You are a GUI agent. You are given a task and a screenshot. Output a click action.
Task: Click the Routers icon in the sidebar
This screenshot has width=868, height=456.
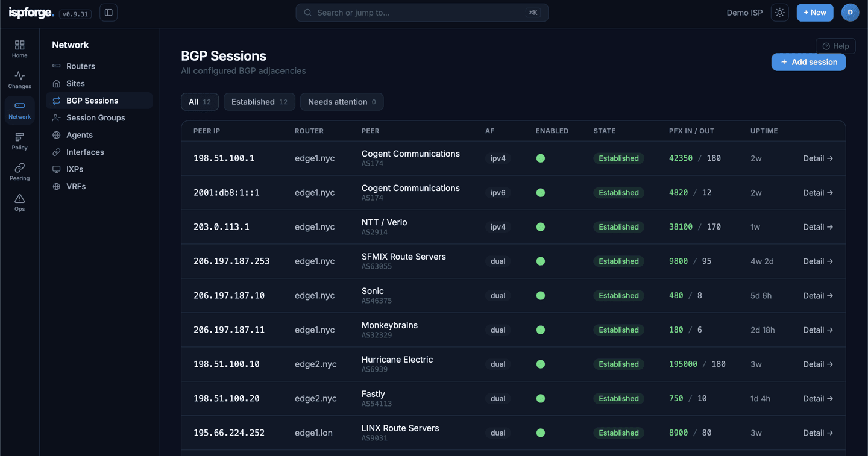[x=57, y=66]
